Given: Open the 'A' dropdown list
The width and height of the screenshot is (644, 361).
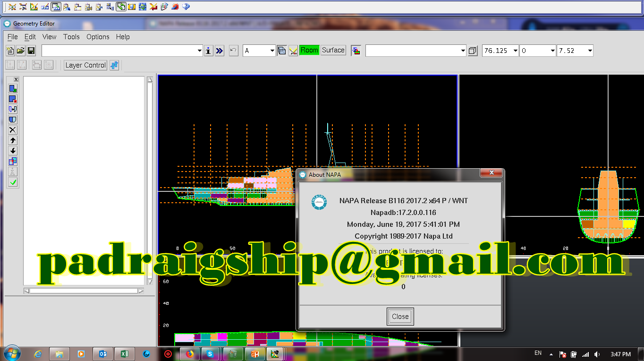Looking at the screenshot, I should 272,51.
